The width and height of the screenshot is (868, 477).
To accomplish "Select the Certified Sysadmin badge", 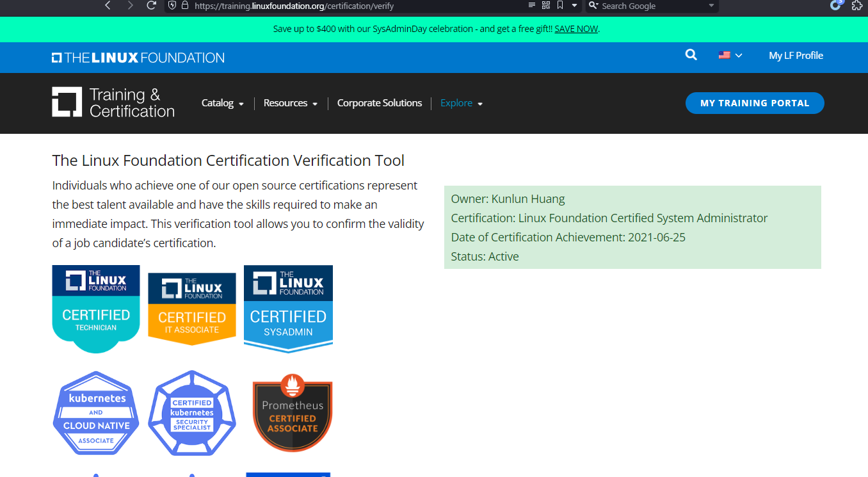I will 288,309.
